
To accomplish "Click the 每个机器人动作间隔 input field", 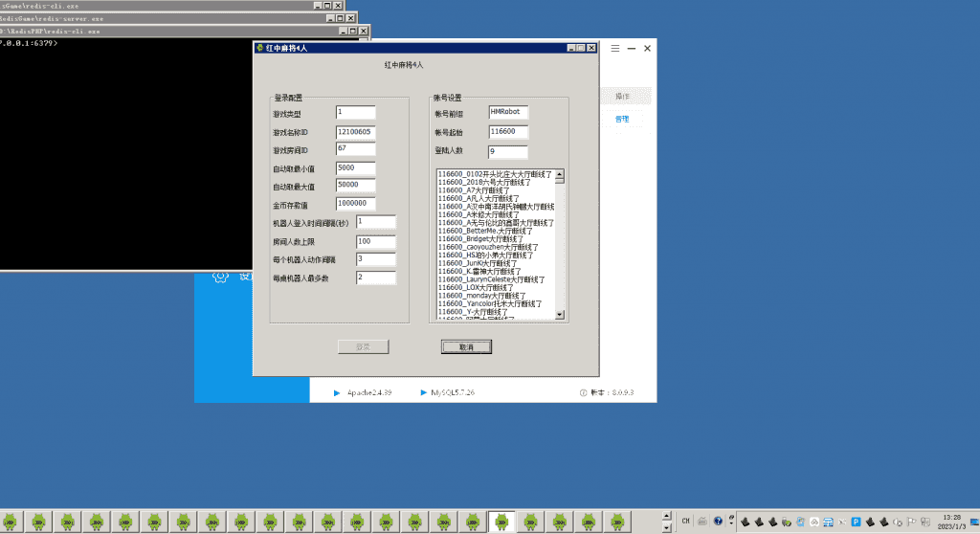I will 375,259.
